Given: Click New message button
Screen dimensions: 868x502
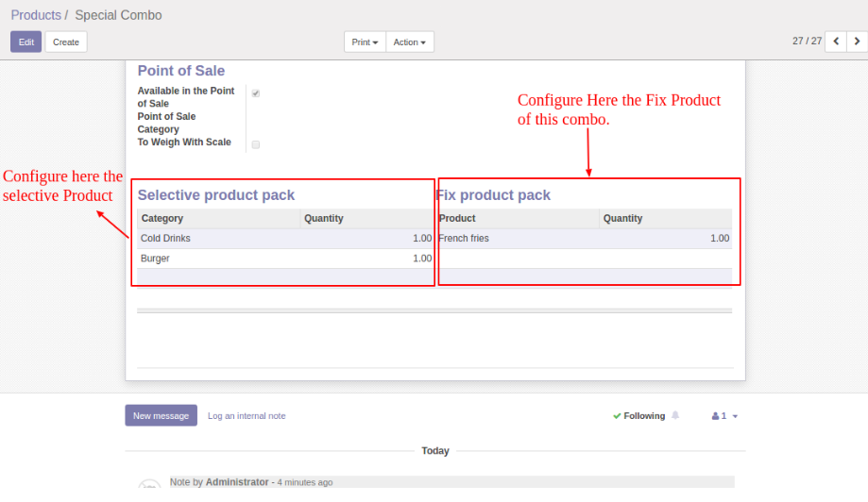Looking at the screenshot, I should 161,415.
